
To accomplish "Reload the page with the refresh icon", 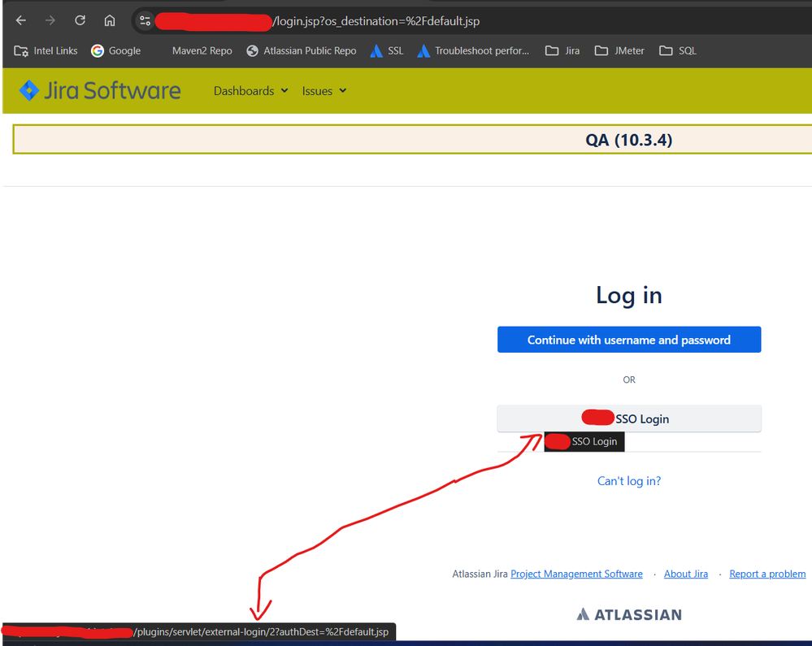I will (80, 20).
